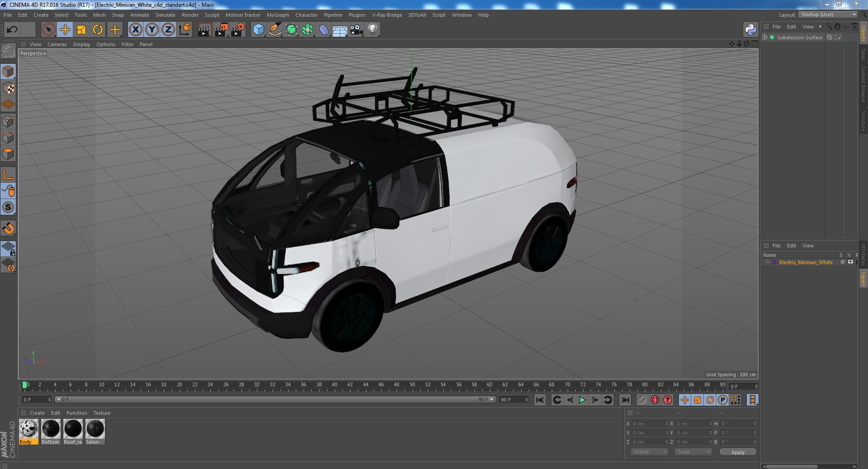Go to end of animation

coord(625,400)
